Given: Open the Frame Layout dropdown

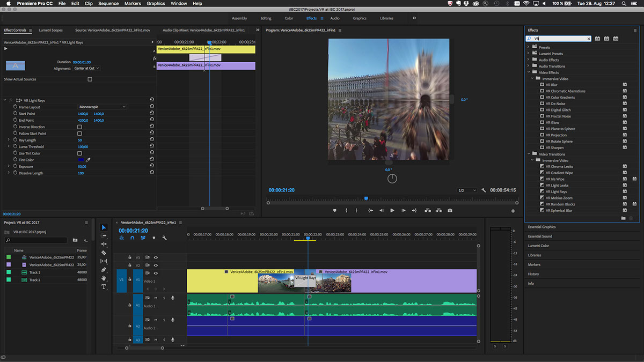Looking at the screenshot, I should 102,107.
